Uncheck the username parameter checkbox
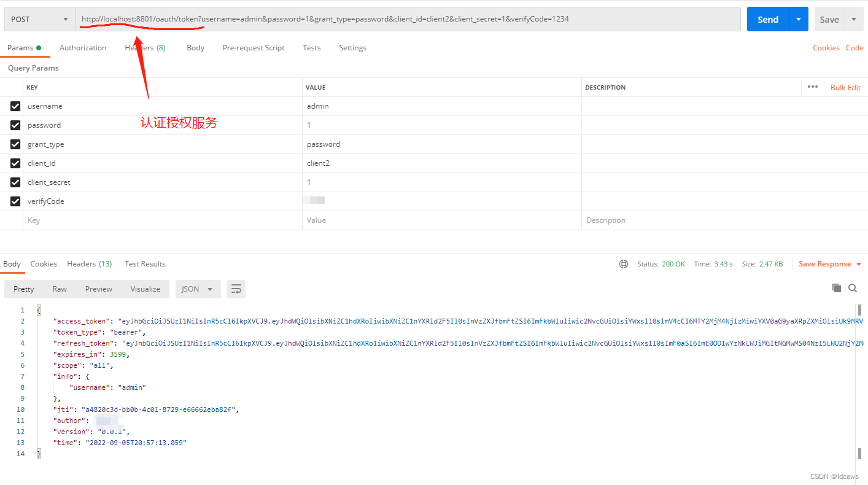The height and width of the screenshot is (485, 868). (15, 106)
